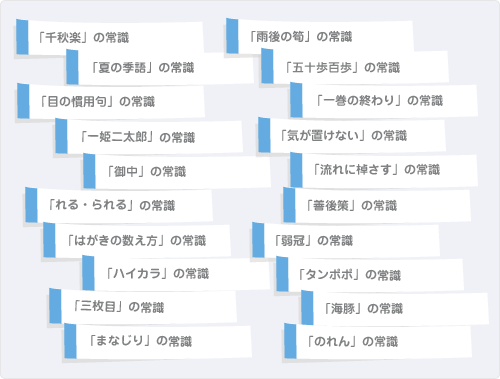Open the 「夏の季語」の常識 card
Image resolution: width=500 pixels, height=379 pixels.
(159, 67)
